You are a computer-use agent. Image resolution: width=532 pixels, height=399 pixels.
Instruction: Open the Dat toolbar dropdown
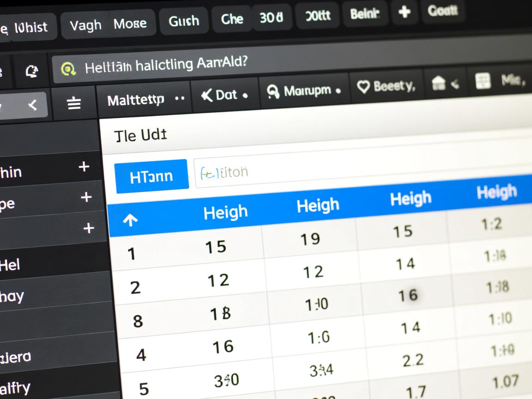pos(225,95)
